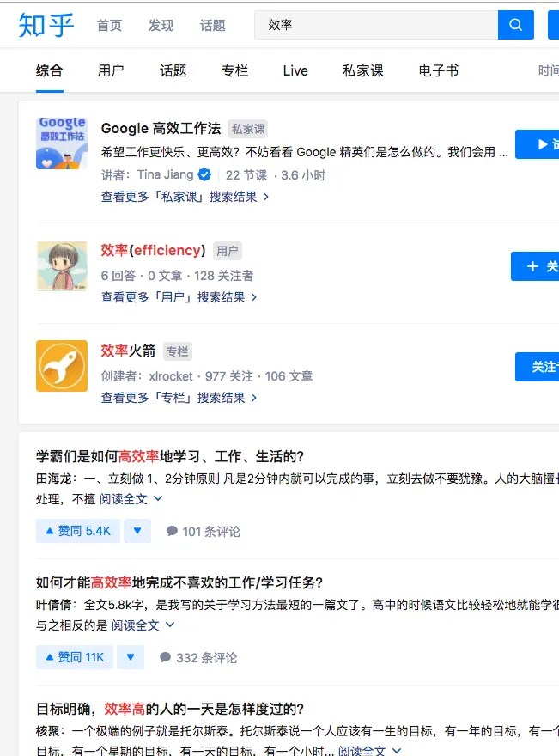Image resolution: width=559 pixels, height=756 pixels.
Task: Upvote the 学霸们 answer with 赞同 5.4K
Action: 78,531
